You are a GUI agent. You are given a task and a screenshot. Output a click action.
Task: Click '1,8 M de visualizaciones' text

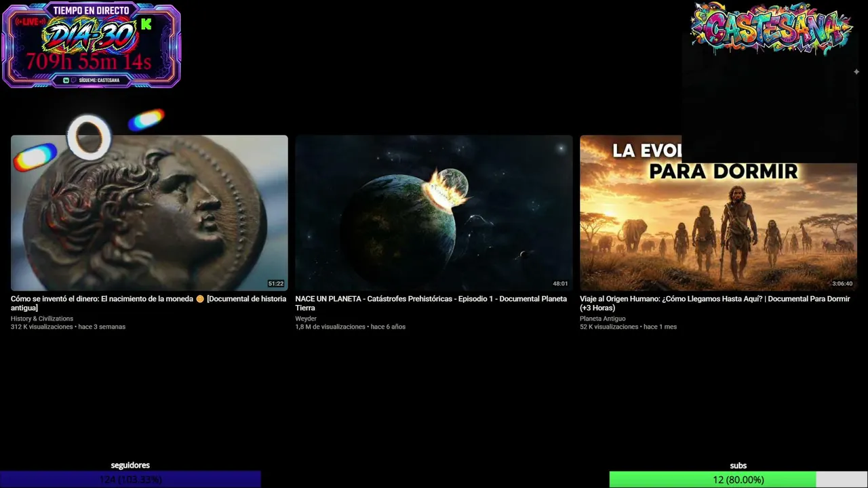point(330,327)
